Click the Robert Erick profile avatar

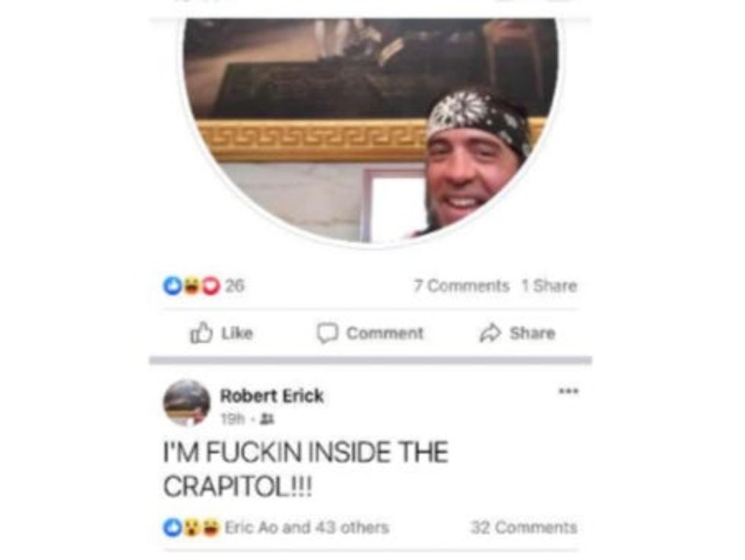[187, 403]
